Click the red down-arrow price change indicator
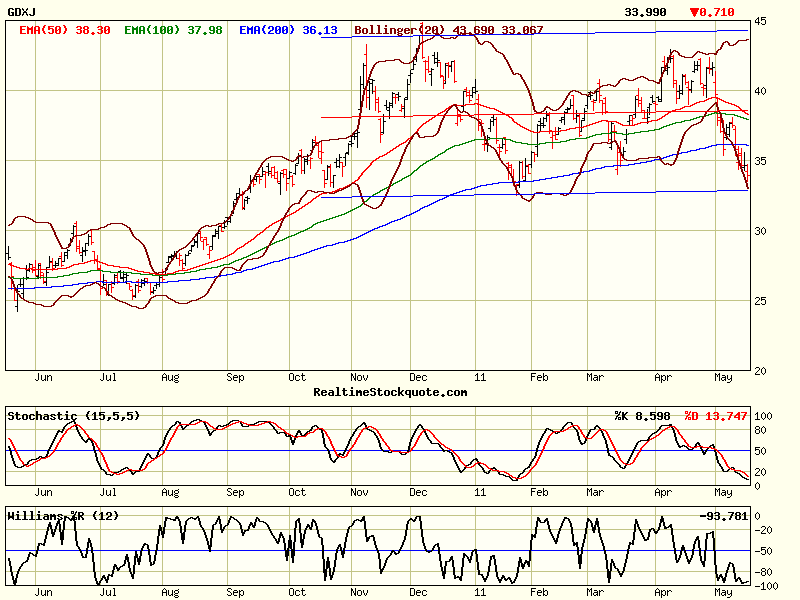The height and width of the screenshot is (600, 800). (x=696, y=12)
